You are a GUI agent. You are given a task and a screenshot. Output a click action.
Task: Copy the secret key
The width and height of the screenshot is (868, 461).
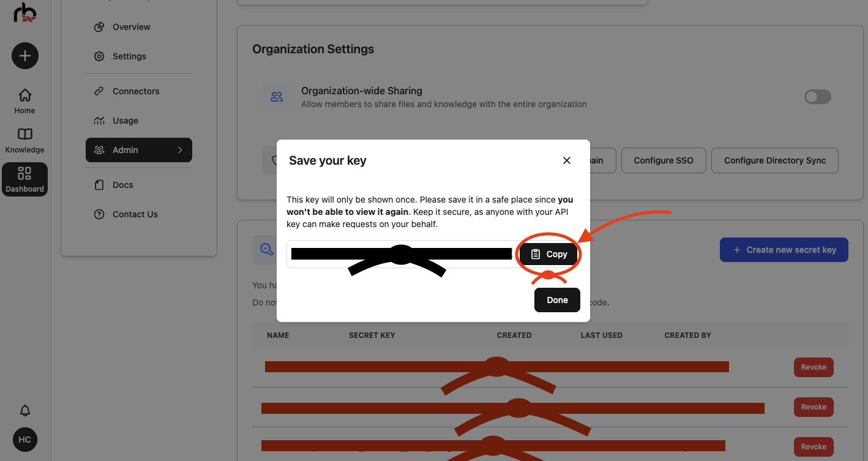pos(548,253)
